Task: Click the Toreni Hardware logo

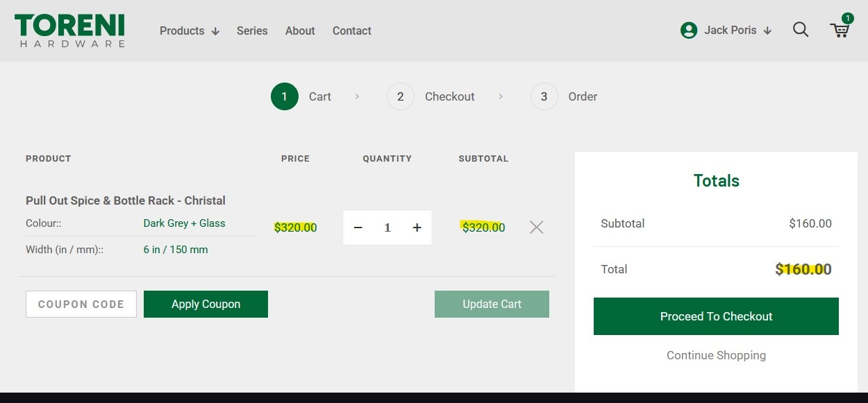Action: coord(69,31)
